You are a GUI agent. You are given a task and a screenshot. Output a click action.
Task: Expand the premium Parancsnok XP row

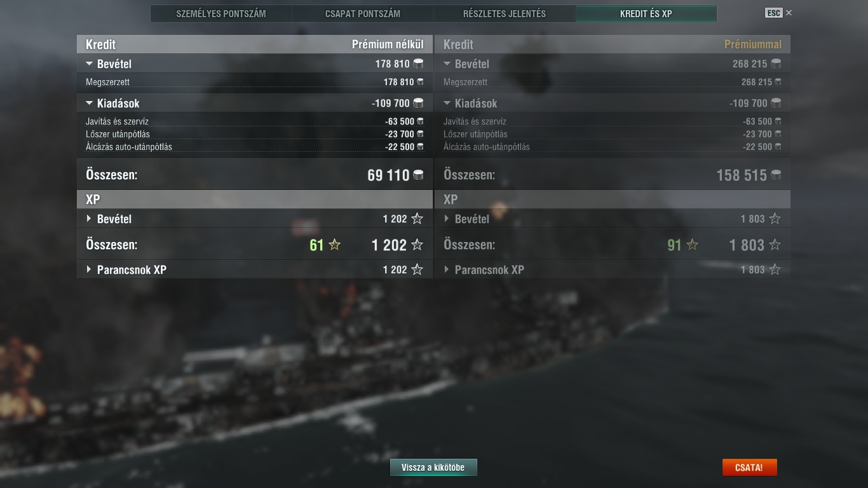click(x=447, y=269)
